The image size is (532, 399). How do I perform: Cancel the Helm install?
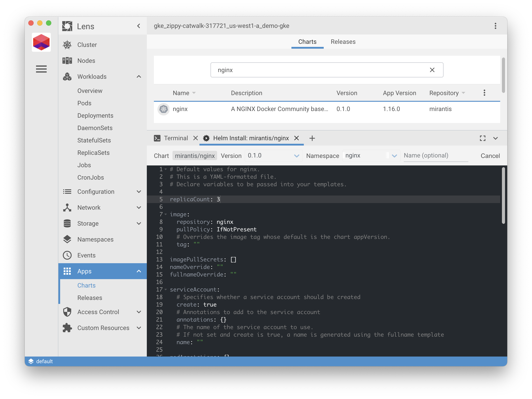pyautogui.click(x=490, y=156)
